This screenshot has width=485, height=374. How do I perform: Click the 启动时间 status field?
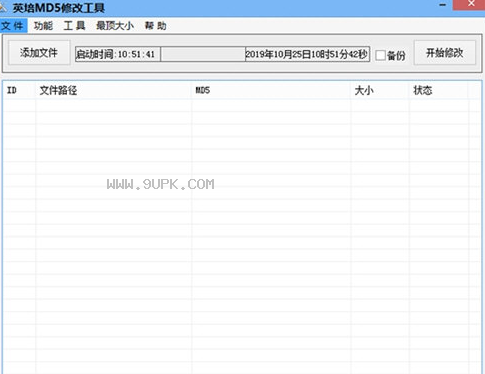tap(118, 54)
